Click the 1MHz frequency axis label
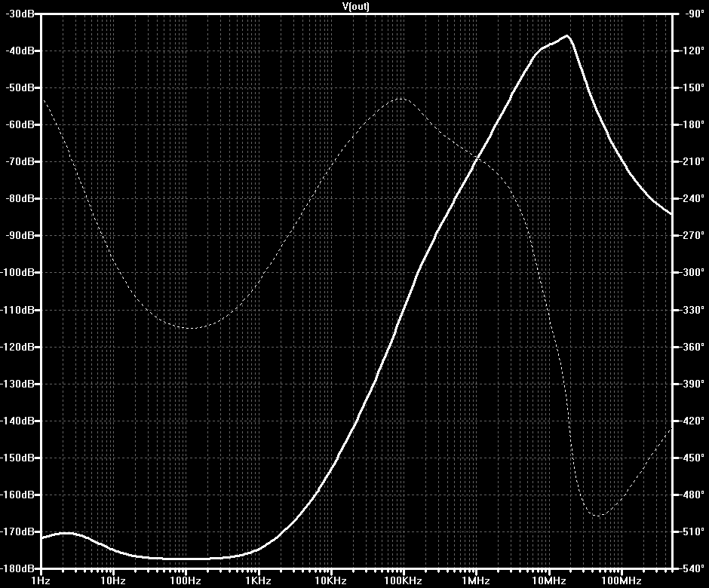Screen dimensions: 709x588 click(x=476, y=580)
